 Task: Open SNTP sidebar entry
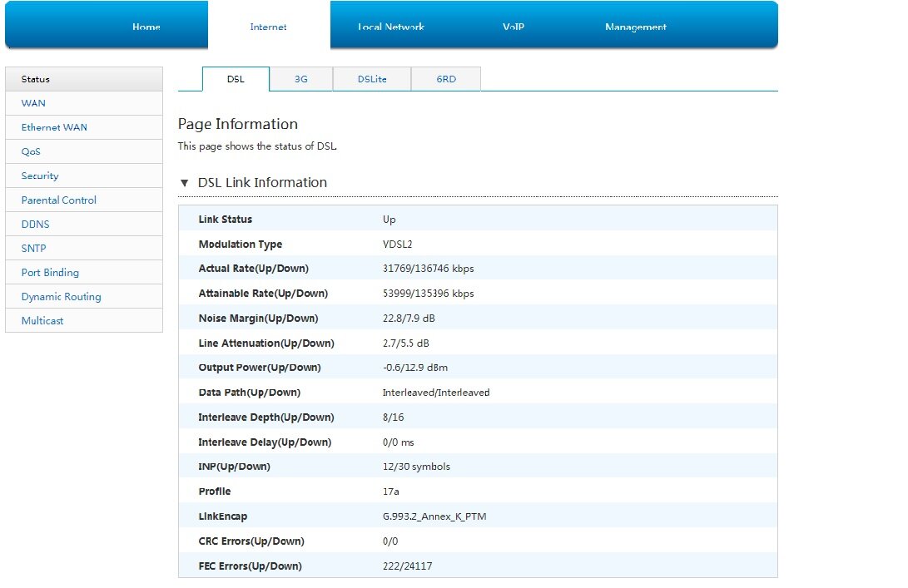click(x=84, y=249)
